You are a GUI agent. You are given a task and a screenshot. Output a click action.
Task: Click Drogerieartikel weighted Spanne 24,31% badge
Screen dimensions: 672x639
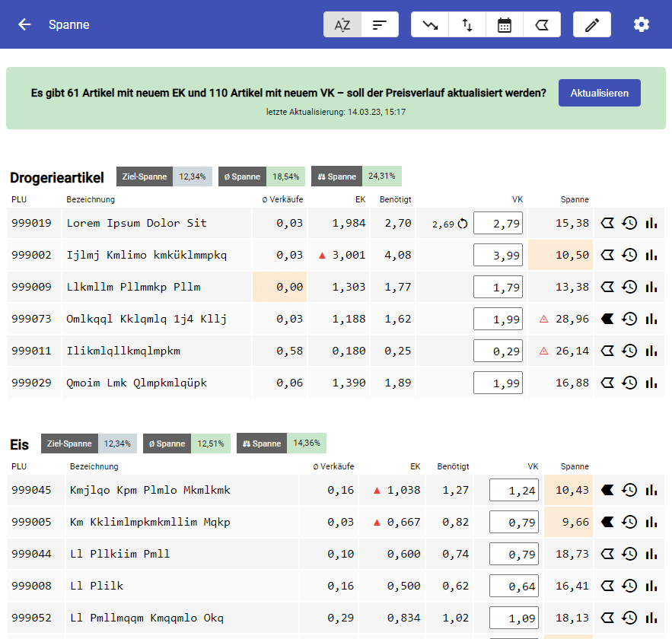click(356, 176)
